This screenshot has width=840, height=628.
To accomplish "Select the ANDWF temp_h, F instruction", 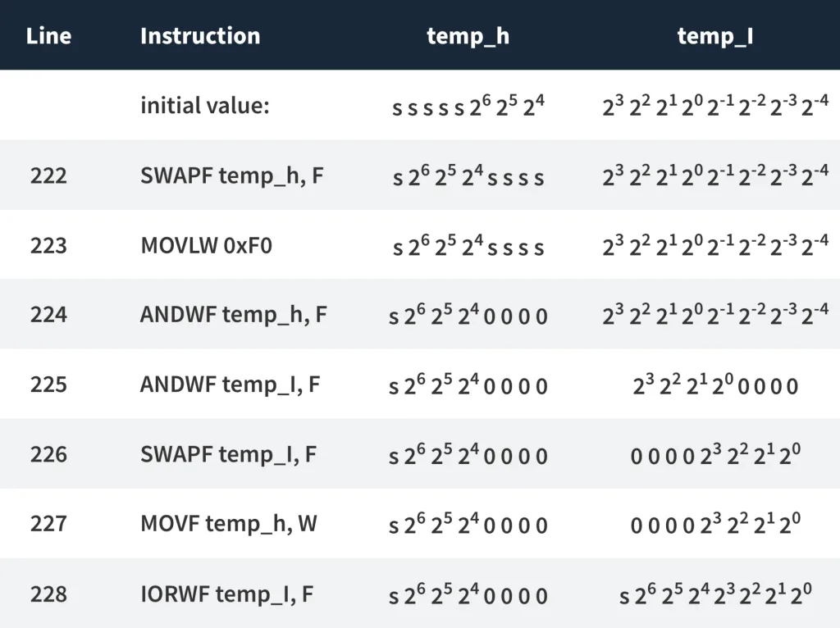I will (233, 315).
